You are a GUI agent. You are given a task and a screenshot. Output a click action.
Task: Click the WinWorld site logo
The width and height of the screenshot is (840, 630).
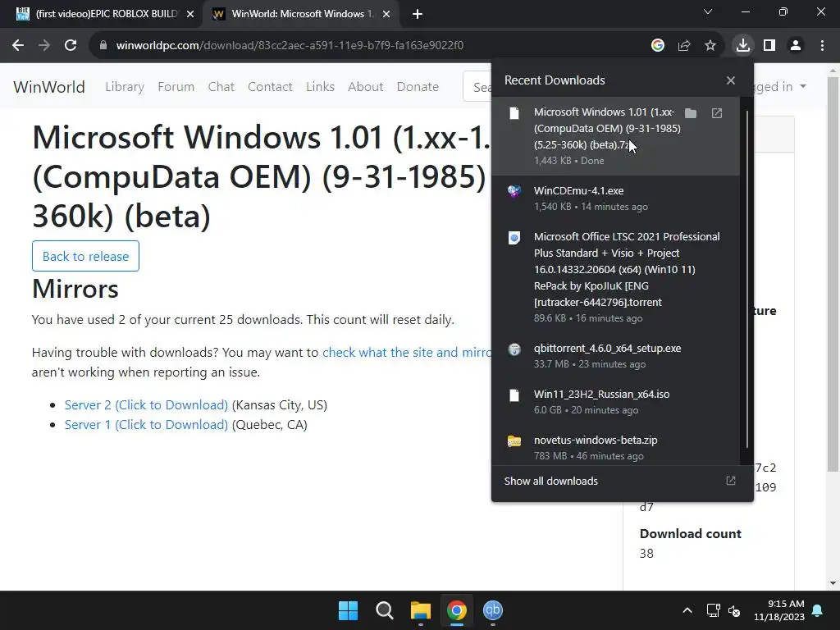[48, 87]
